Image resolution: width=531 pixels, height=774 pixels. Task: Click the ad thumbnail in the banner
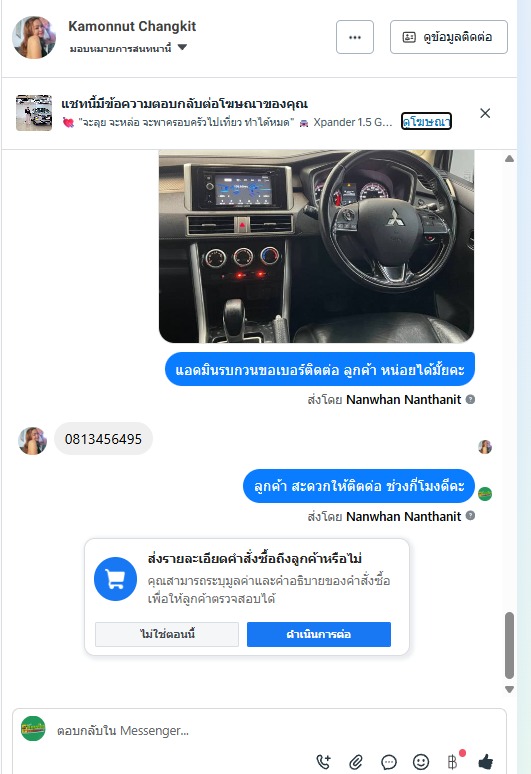(34, 113)
